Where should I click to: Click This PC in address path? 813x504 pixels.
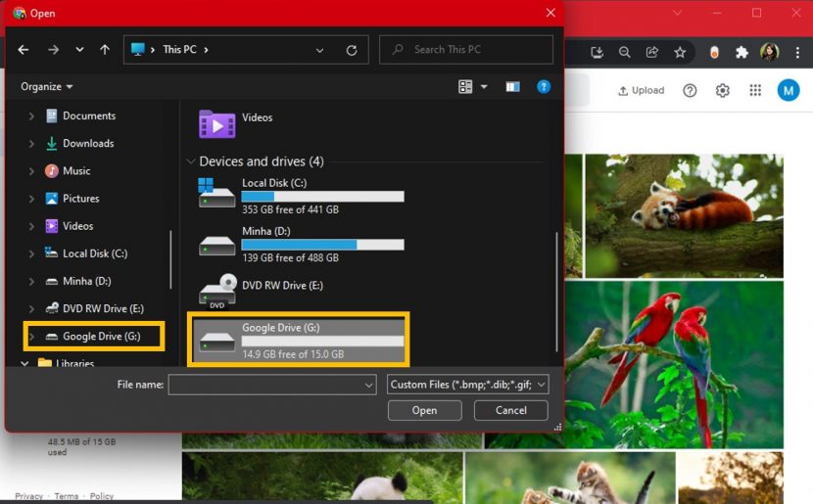click(179, 50)
